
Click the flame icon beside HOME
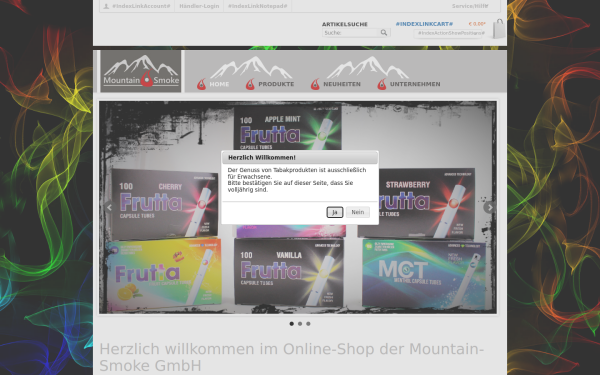[x=201, y=84]
